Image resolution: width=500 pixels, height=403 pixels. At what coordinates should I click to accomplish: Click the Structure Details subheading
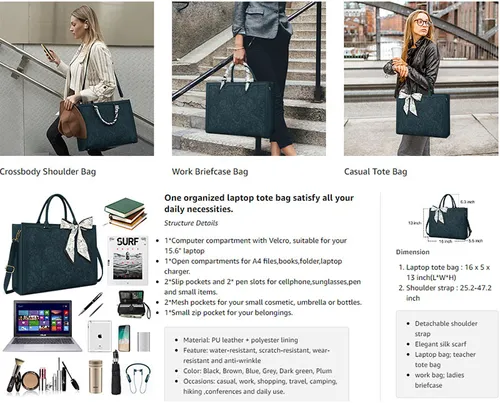191,223
